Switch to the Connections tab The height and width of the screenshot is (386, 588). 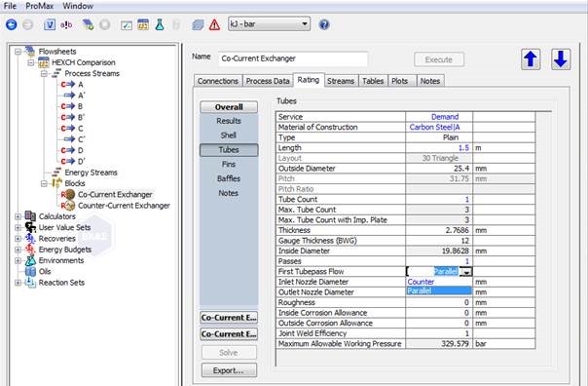click(218, 81)
